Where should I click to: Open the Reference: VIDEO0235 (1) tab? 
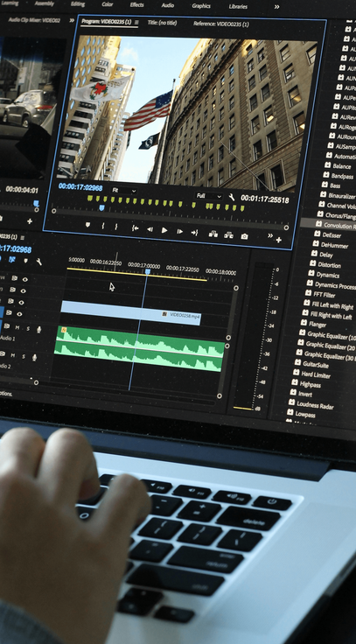[221, 24]
